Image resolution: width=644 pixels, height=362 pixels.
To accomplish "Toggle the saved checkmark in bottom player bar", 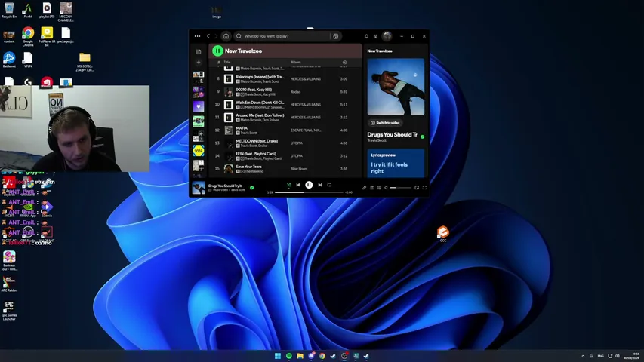I will (x=251, y=188).
